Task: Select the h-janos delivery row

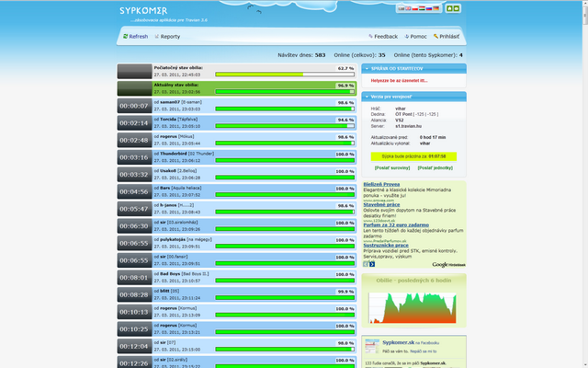Action: (237, 209)
